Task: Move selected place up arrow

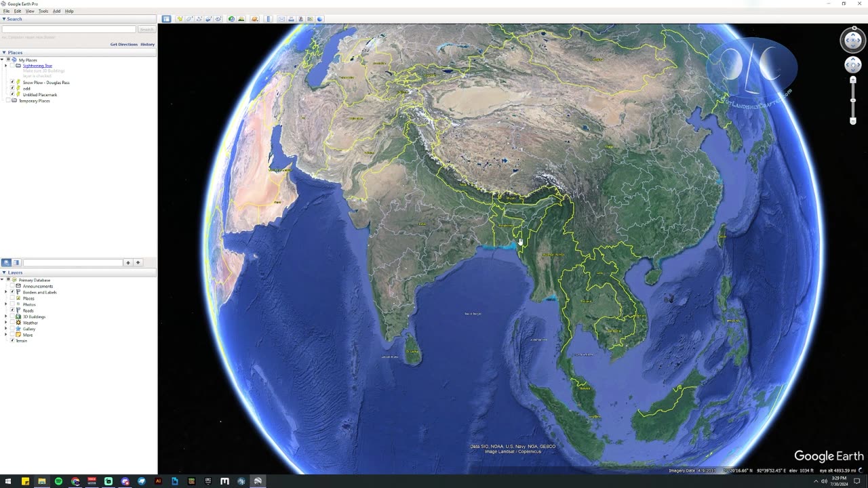Action: (127, 262)
